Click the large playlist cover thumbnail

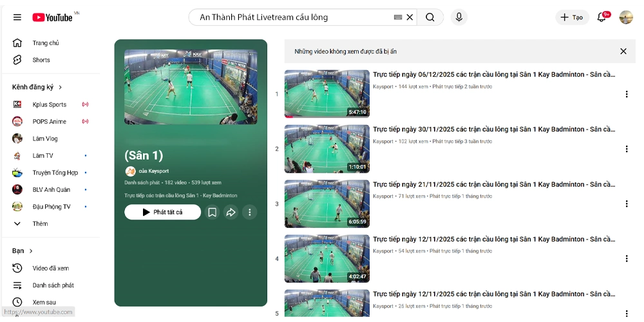click(x=191, y=87)
